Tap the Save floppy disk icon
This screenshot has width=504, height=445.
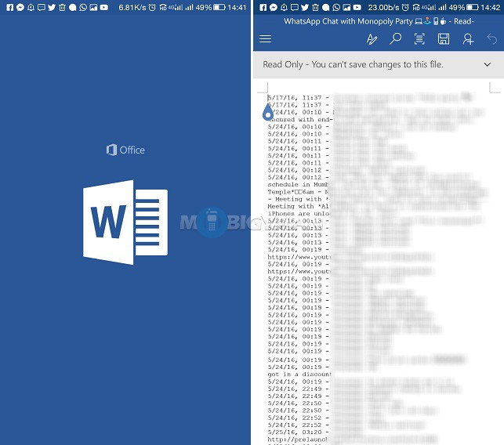coord(444,39)
